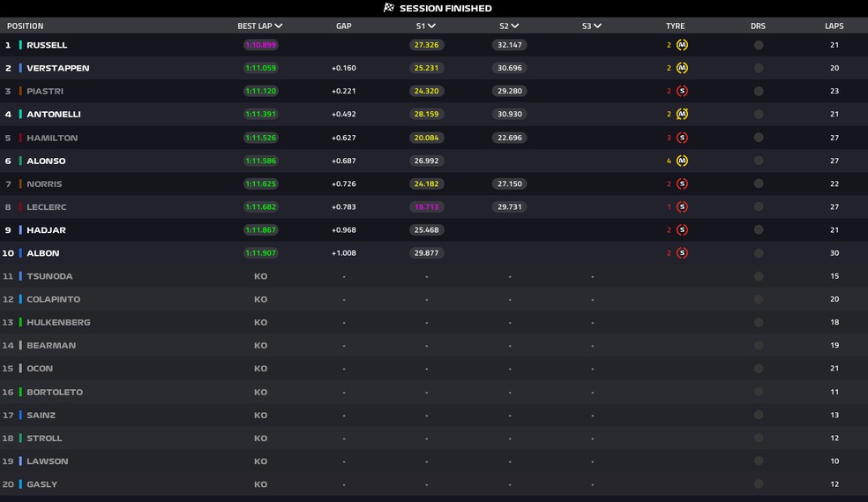This screenshot has height=502, width=868.
Task: Select driver RUSSELL in first position
Action: pyautogui.click(x=47, y=45)
